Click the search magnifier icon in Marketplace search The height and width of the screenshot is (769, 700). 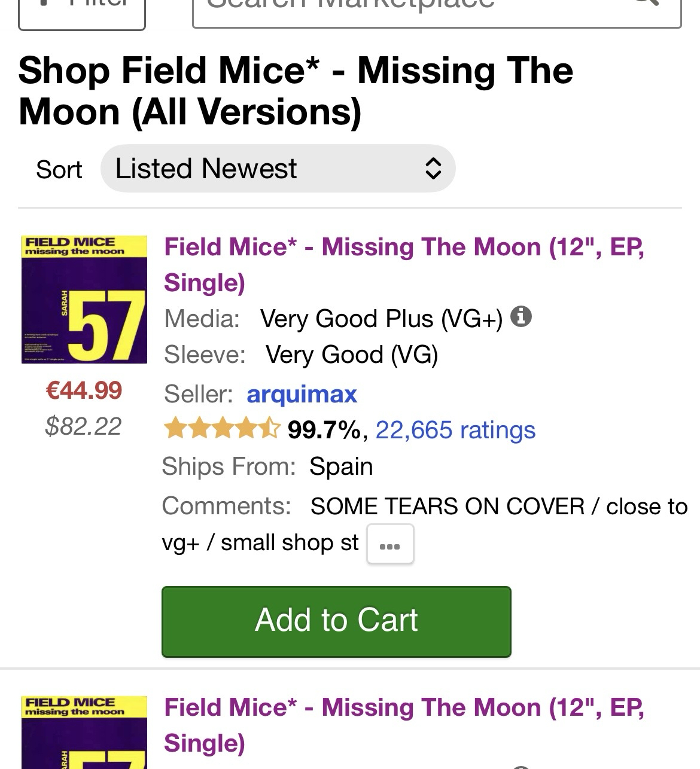coord(646,5)
